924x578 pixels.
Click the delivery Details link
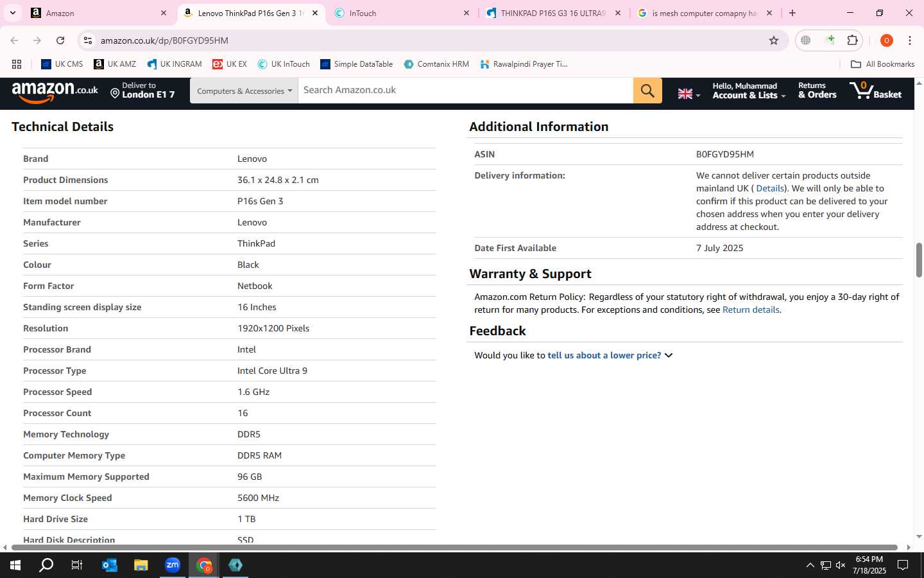[x=770, y=188]
